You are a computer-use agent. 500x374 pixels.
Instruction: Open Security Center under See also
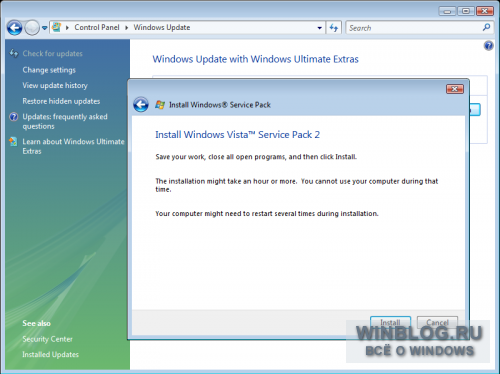(47, 339)
